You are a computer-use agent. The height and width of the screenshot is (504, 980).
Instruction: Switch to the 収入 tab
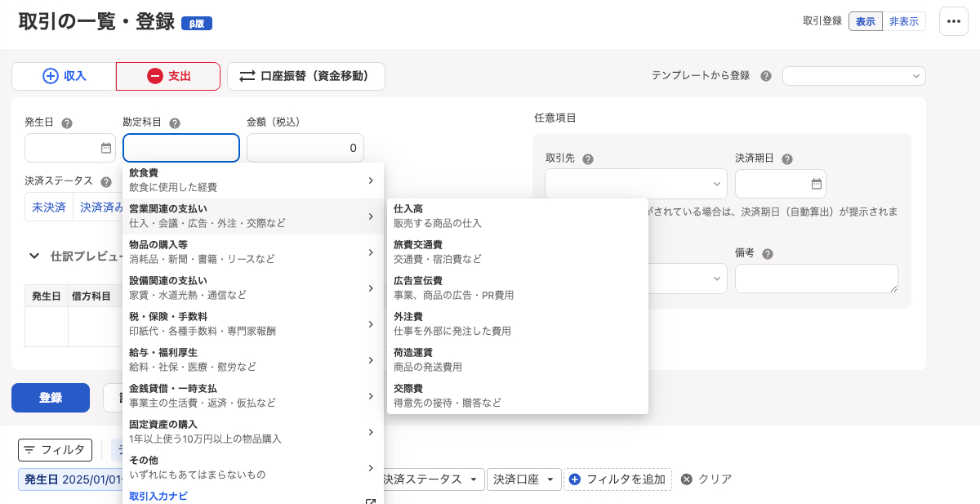[64, 75]
